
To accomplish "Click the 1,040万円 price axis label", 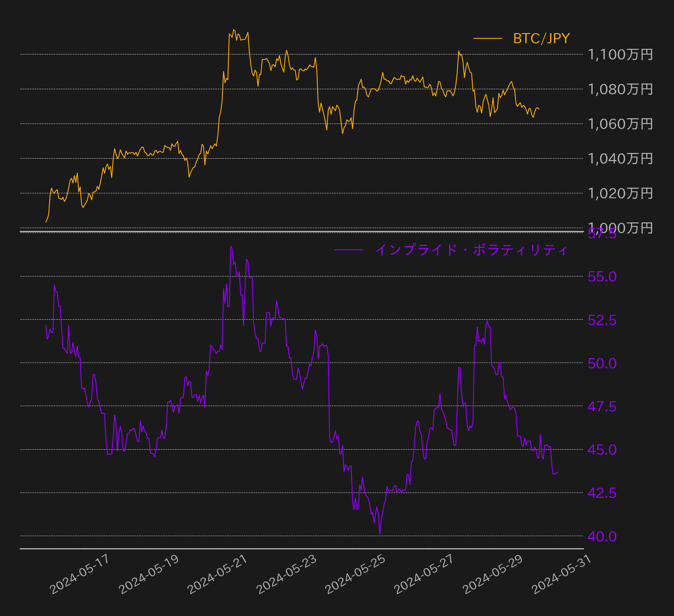I will coord(620,159).
